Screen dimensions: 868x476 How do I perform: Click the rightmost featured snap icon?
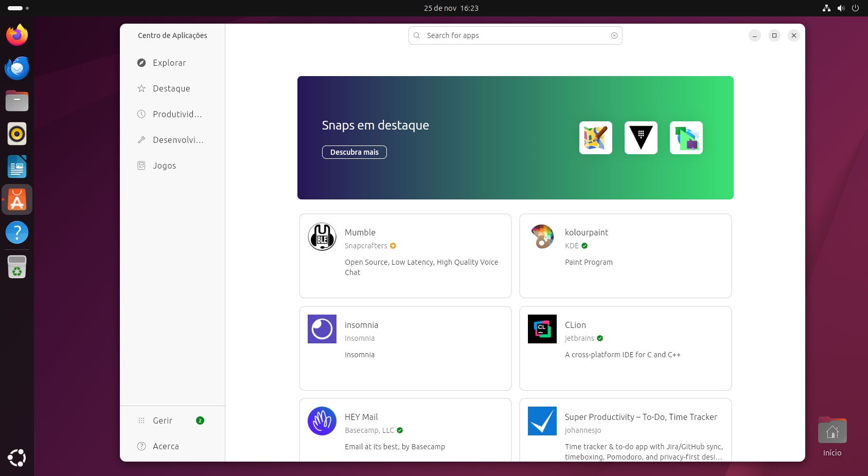click(686, 137)
